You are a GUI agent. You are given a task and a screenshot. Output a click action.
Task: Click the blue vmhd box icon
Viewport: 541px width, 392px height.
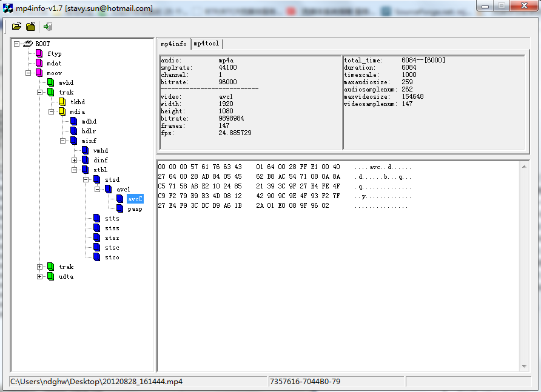coord(86,150)
